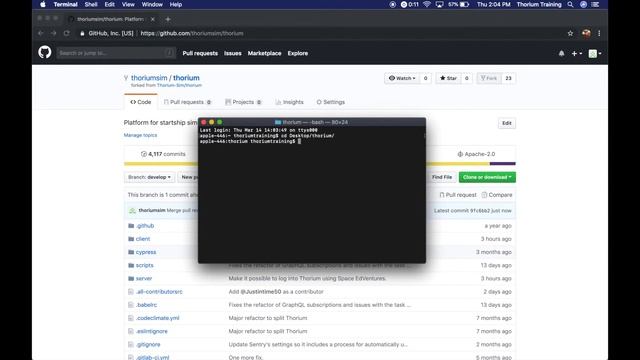
Task: Click the GitHub Octocat logo
Action: 45,52
